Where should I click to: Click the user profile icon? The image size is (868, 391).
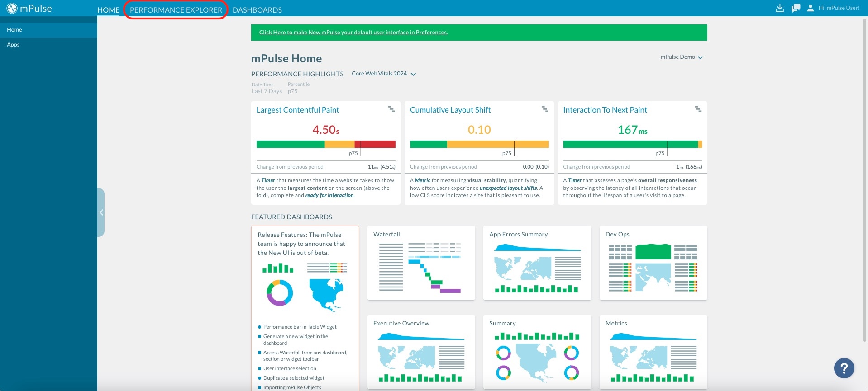810,8
